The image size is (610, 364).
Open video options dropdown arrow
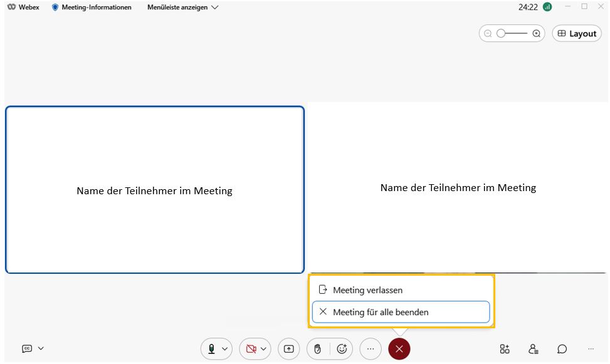click(x=264, y=349)
